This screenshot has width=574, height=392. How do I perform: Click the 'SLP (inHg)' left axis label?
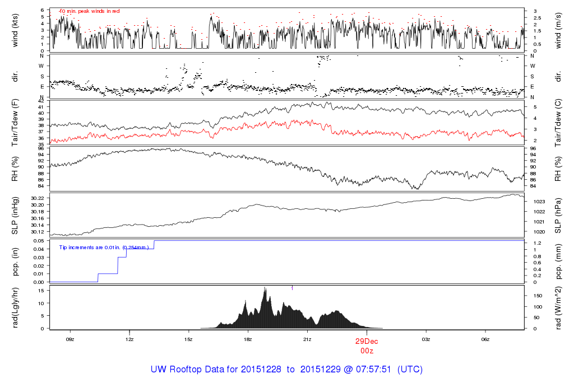[15, 216]
